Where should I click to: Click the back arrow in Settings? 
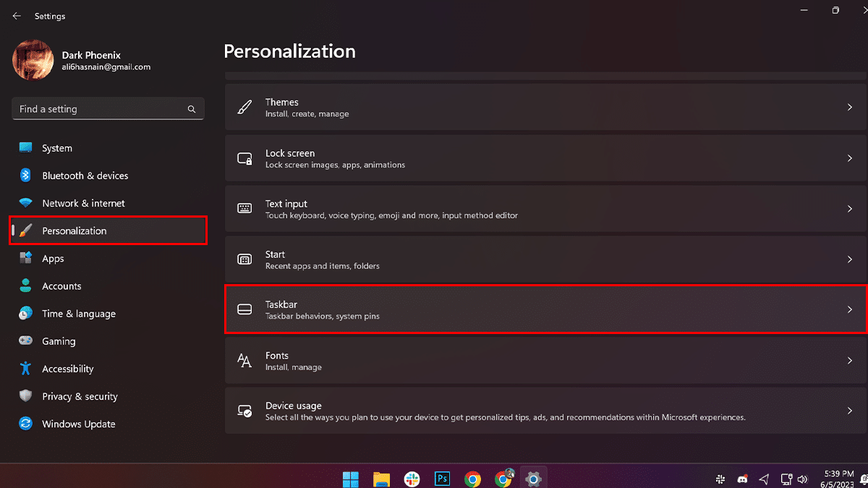17,16
